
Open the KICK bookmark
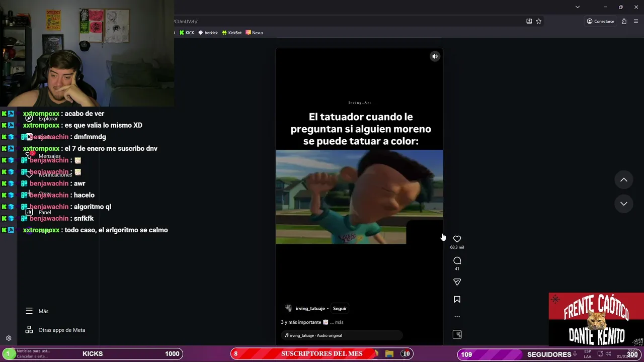coord(187,33)
